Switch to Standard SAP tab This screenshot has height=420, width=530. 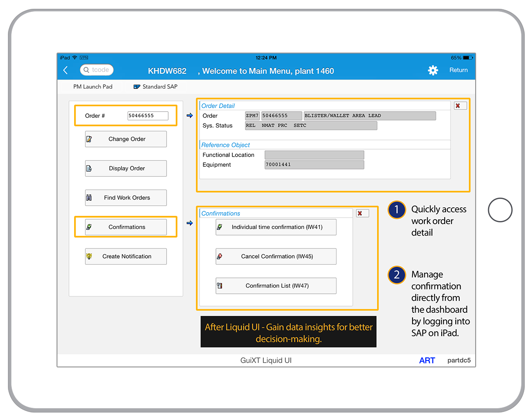155,86
